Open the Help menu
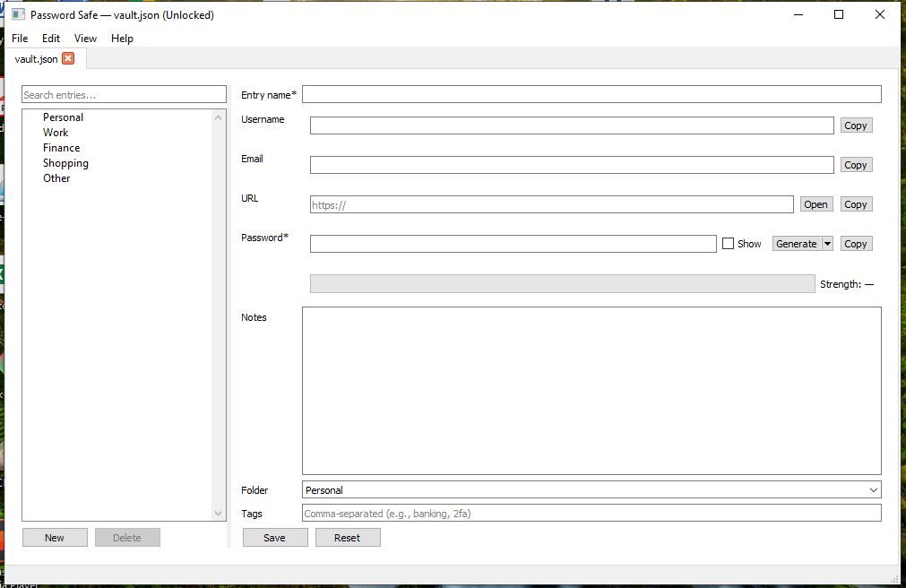Viewport: 906px width, 588px height. tap(122, 39)
